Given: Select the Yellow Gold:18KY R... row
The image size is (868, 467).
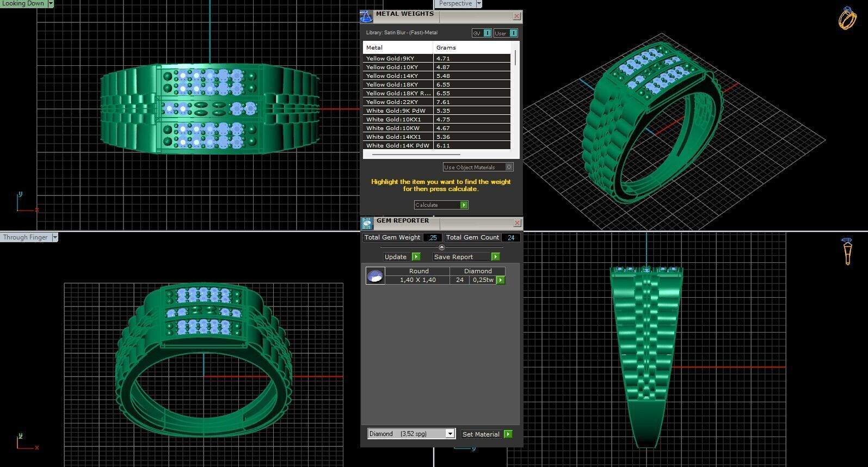Looking at the screenshot, I should pyautogui.click(x=437, y=93).
